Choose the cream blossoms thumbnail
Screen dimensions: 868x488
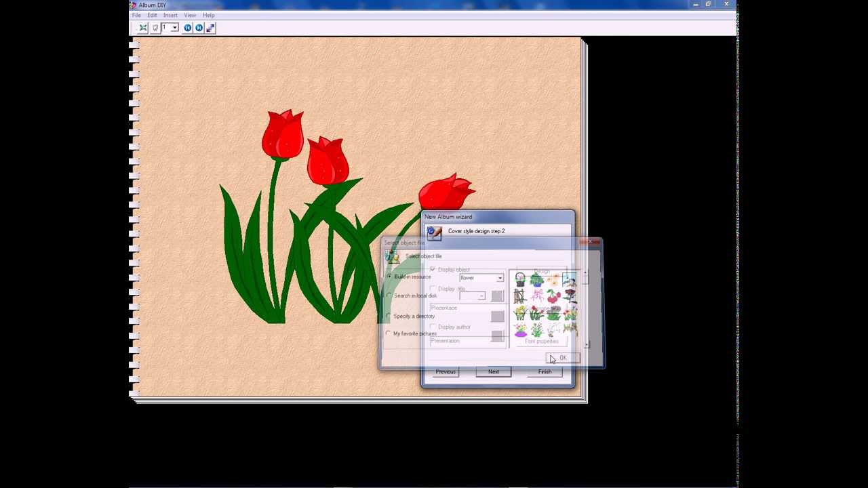pyautogui.click(x=553, y=280)
